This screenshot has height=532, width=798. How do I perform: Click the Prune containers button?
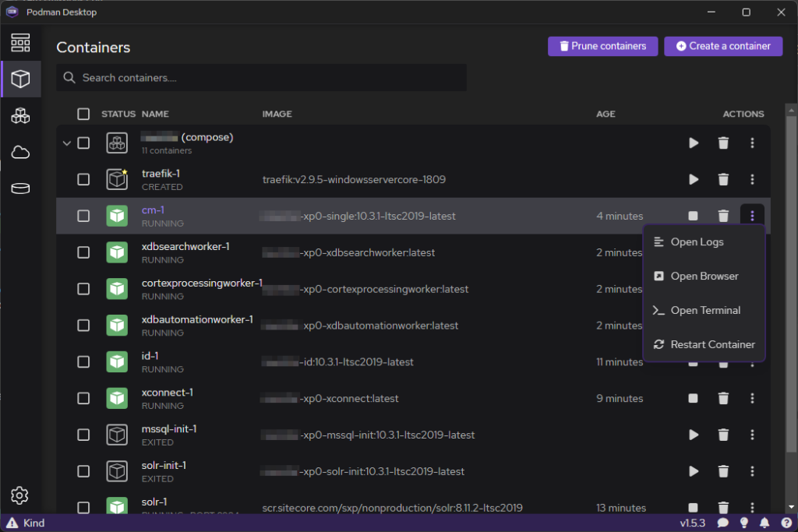click(x=602, y=46)
